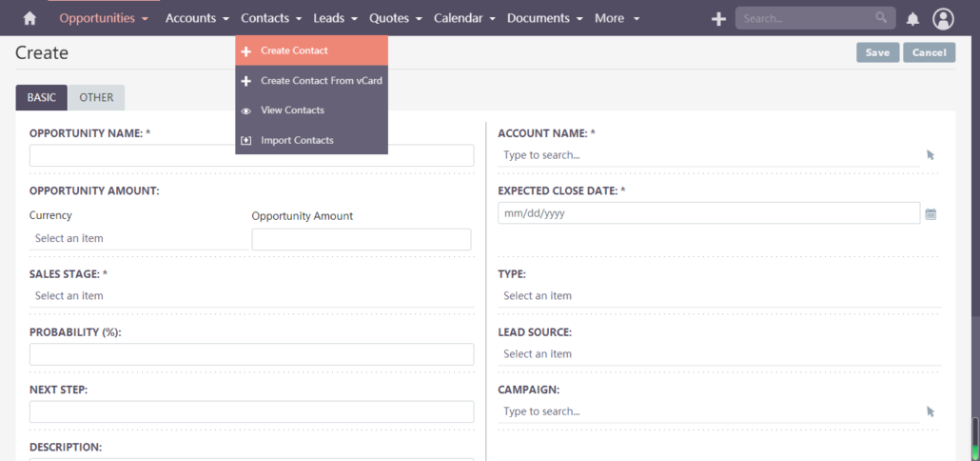Image resolution: width=980 pixels, height=461 pixels.
Task: Click the Account Name select arrow icon
Action: (x=931, y=154)
